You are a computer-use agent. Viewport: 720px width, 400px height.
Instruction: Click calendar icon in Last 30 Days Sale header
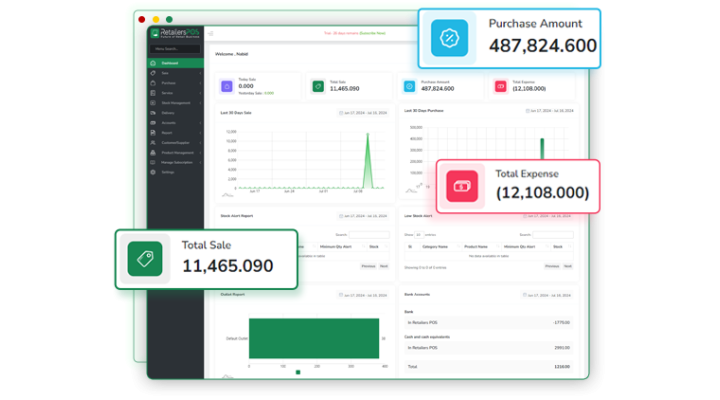341,113
